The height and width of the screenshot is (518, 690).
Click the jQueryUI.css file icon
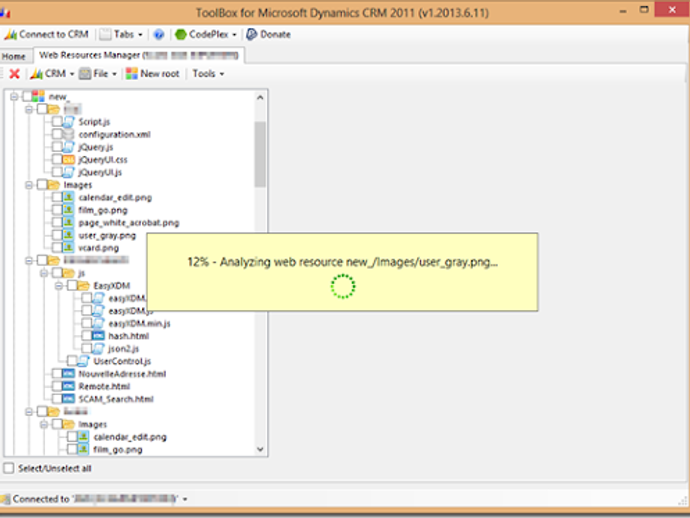(69, 159)
